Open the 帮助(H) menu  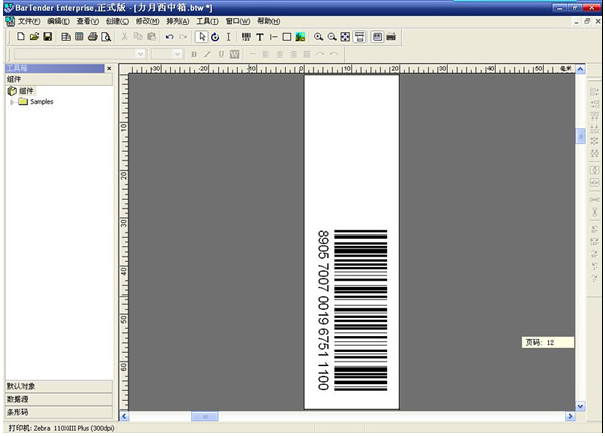[268, 21]
